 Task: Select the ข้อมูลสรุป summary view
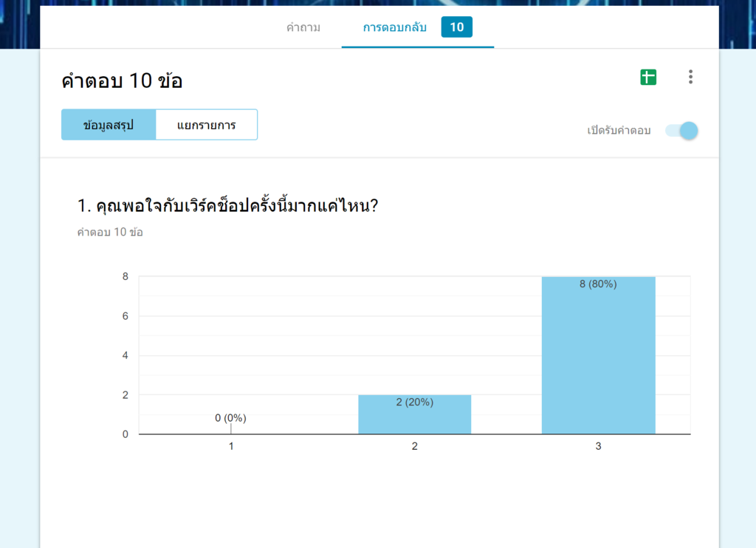pos(108,124)
